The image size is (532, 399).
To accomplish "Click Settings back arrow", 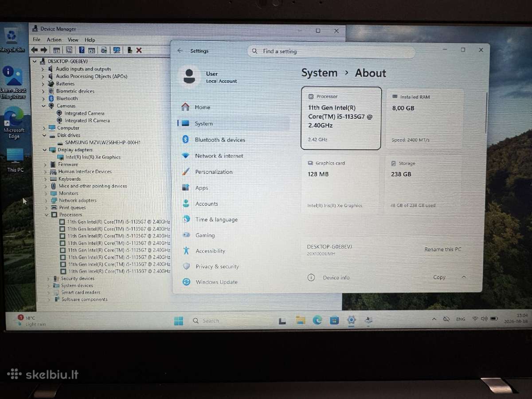I will point(180,51).
